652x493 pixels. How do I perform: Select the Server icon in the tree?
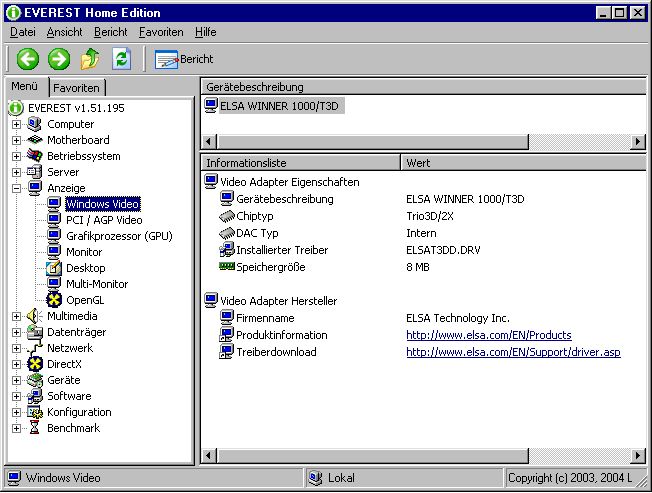coord(35,172)
